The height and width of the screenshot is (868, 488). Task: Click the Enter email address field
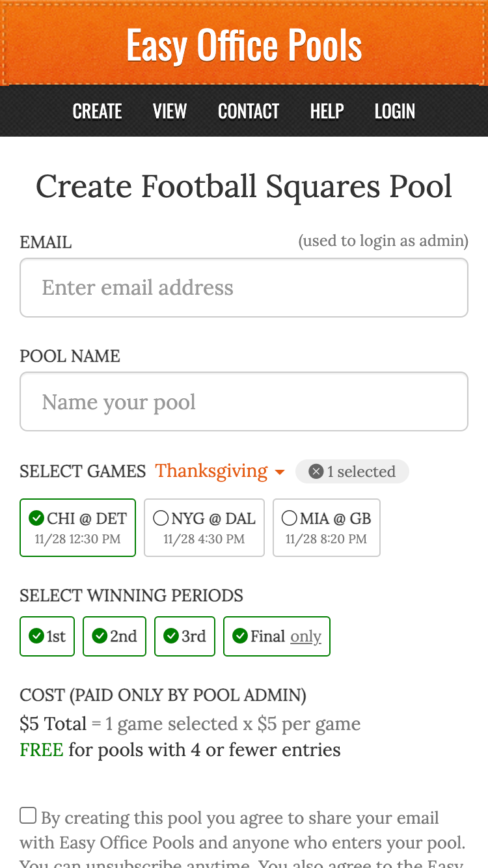pos(244,288)
